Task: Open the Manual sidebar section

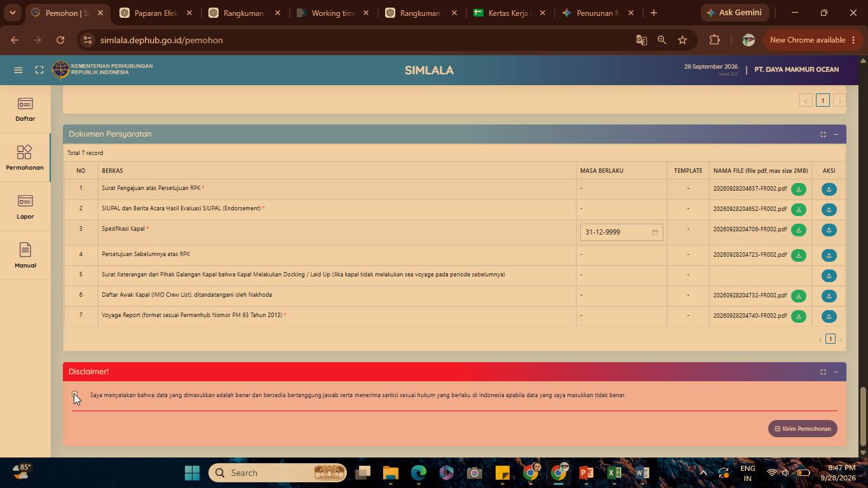Action: point(25,256)
